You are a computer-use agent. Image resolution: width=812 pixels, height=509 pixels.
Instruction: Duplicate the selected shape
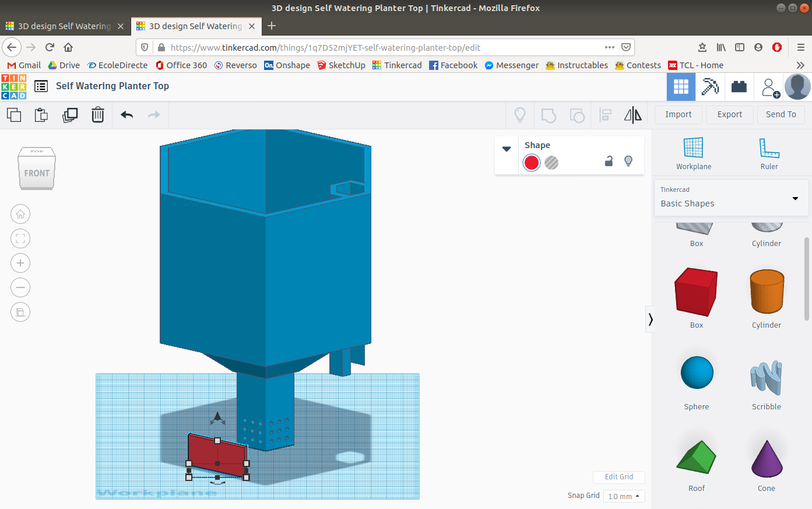point(70,115)
